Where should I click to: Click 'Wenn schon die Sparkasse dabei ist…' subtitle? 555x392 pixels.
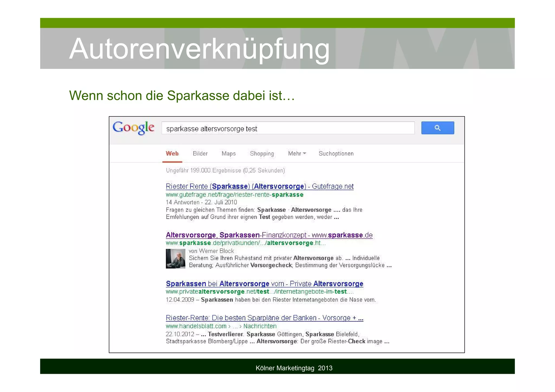tap(182, 96)
